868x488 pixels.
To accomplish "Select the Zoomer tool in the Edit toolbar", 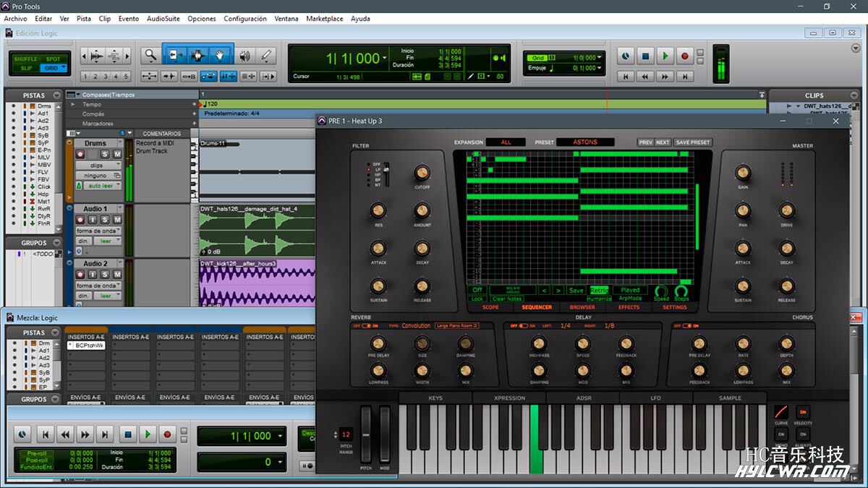I will pyautogui.click(x=150, y=55).
